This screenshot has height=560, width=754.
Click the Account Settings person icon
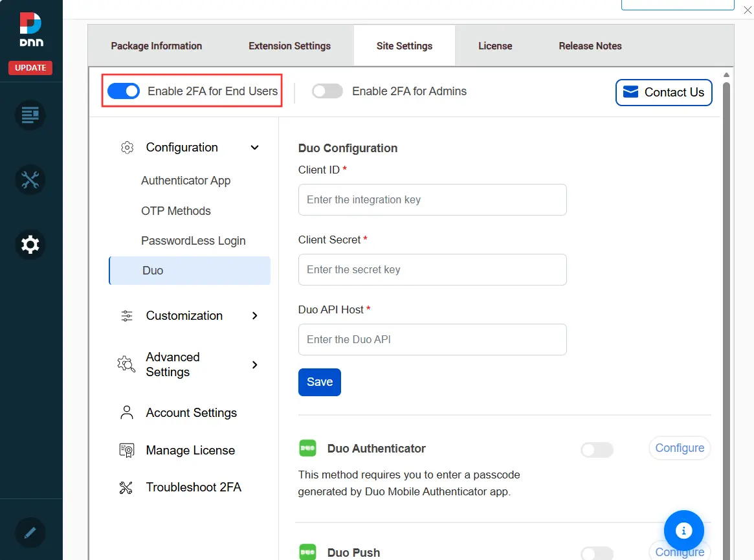(127, 413)
